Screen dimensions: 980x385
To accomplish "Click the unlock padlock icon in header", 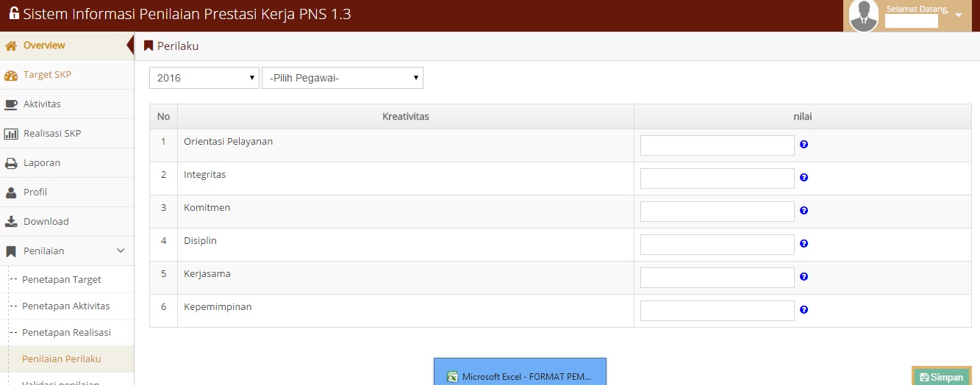I will pyautogui.click(x=14, y=13).
